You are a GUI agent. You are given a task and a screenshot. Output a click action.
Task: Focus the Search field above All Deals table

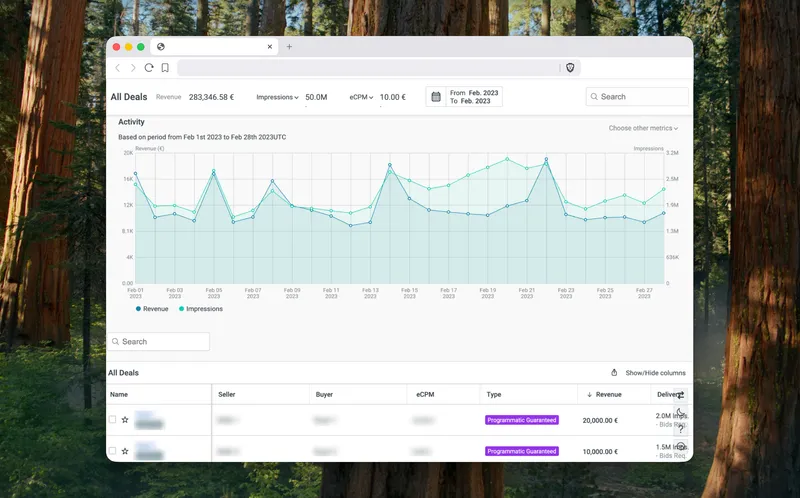[x=158, y=341]
